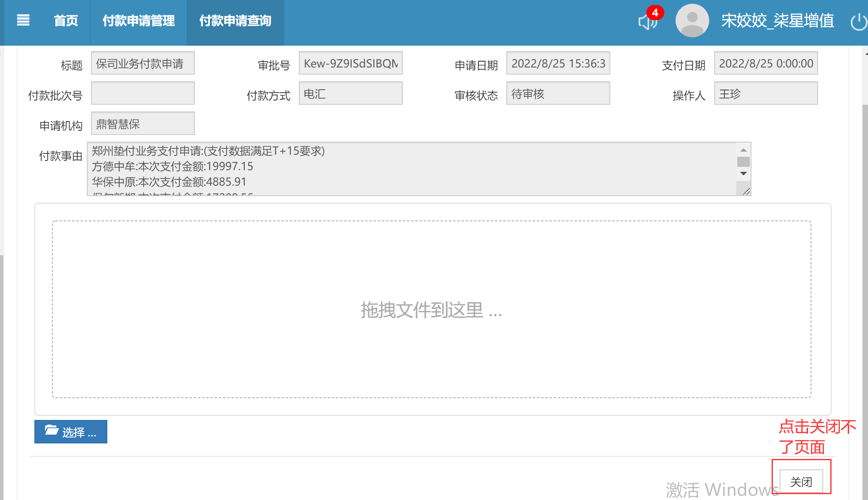Click the power logout icon

click(x=858, y=22)
